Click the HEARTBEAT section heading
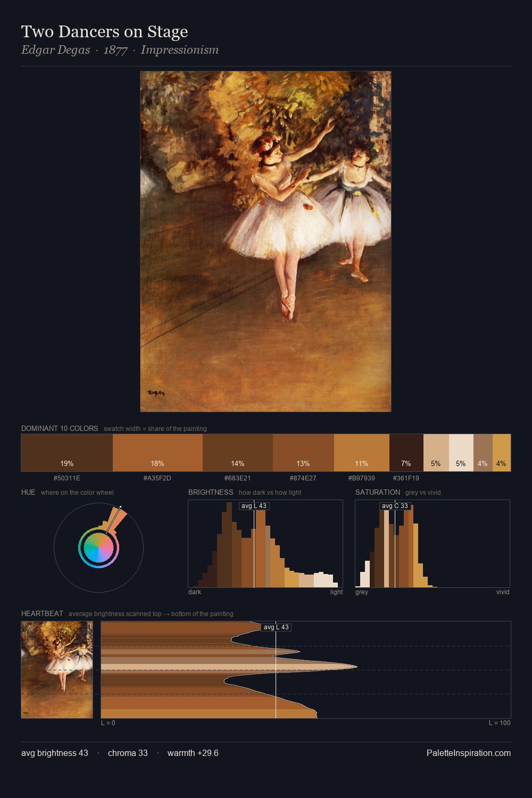This screenshot has height=798, width=532. (42, 613)
